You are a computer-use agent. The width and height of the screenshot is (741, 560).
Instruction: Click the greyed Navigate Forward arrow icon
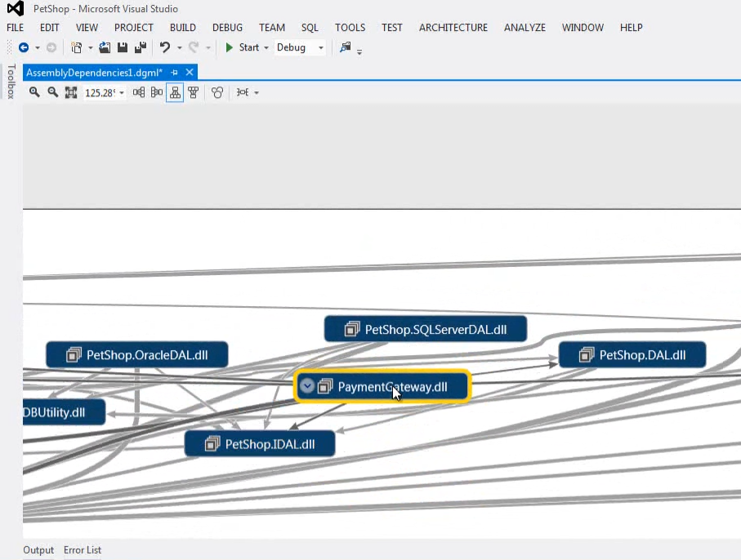pyautogui.click(x=51, y=47)
